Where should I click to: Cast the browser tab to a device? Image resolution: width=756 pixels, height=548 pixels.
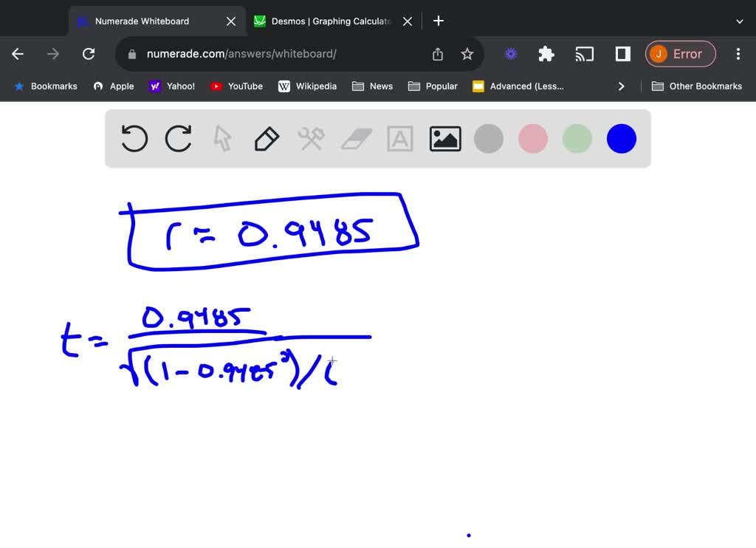pyautogui.click(x=585, y=54)
